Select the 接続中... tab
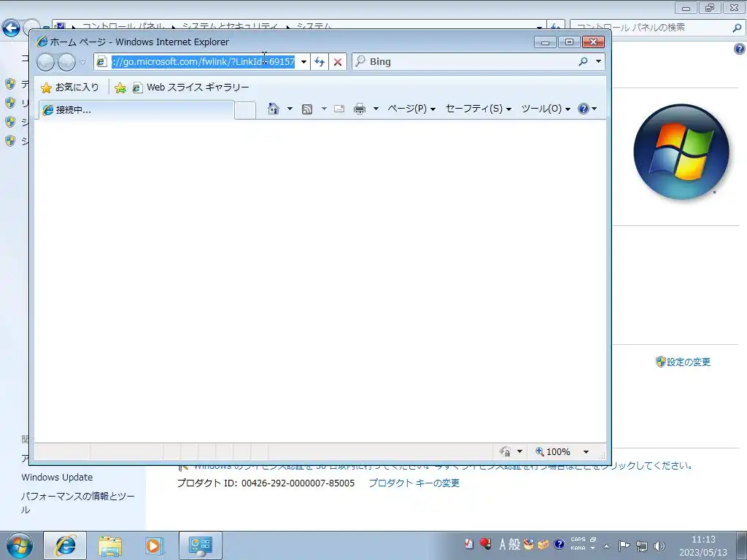747x560 pixels. click(136, 110)
